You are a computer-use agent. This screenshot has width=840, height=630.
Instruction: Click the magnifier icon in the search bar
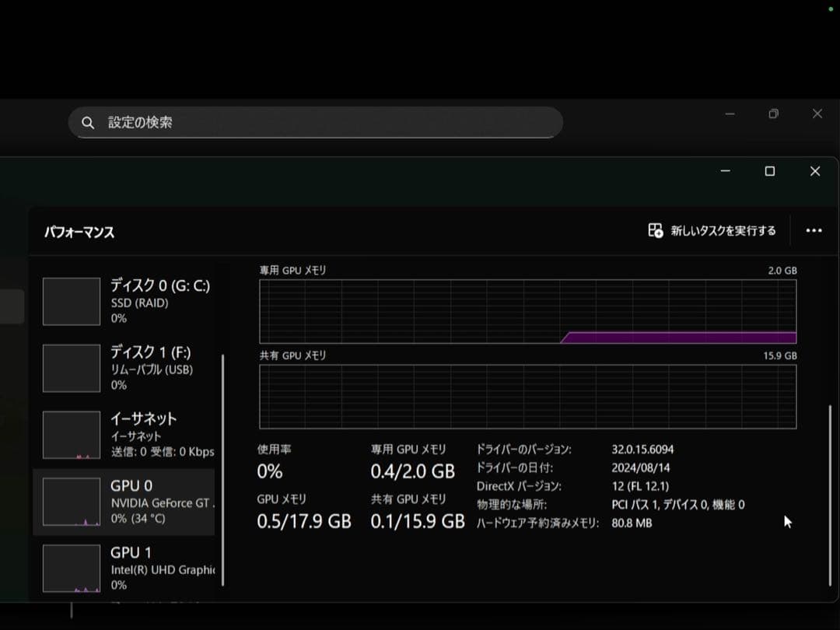[88, 122]
